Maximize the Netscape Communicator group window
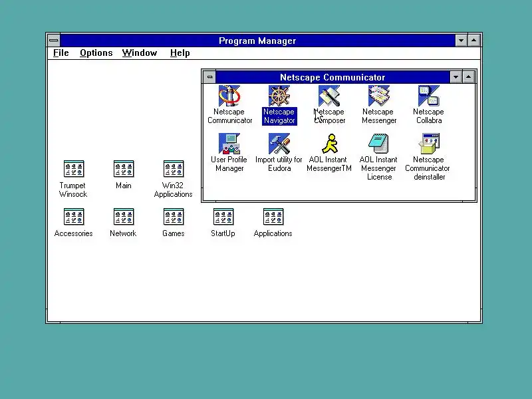Image resolution: width=532 pixels, height=399 pixels. [x=468, y=77]
